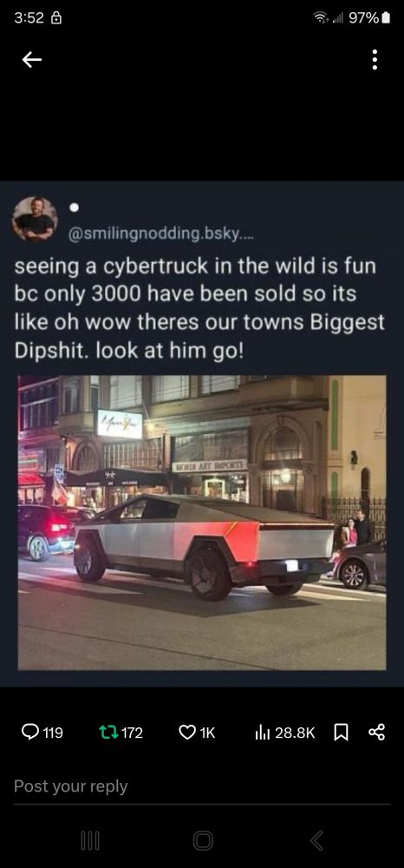The image size is (404, 868).
Task: Like the post with the heart icon
Action: (186, 733)
